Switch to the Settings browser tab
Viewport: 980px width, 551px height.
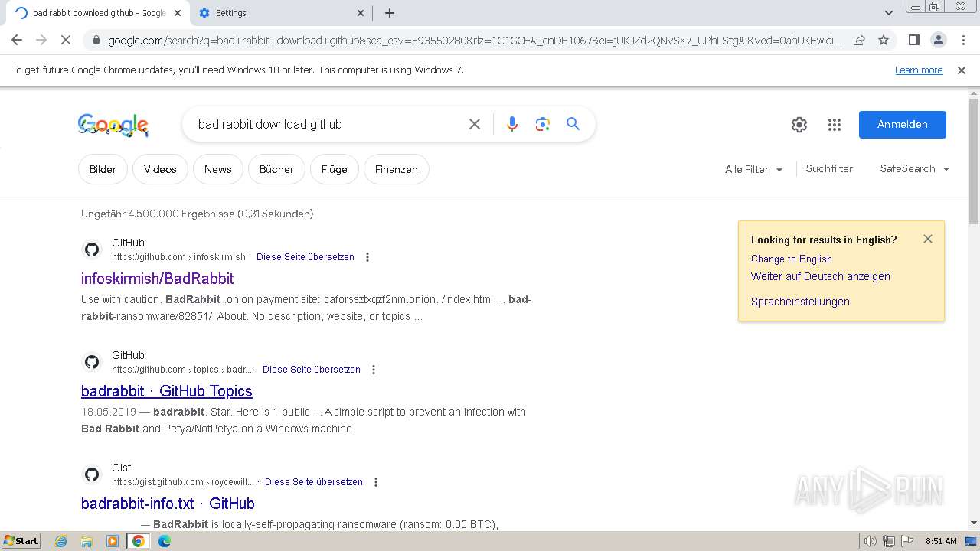280,13
